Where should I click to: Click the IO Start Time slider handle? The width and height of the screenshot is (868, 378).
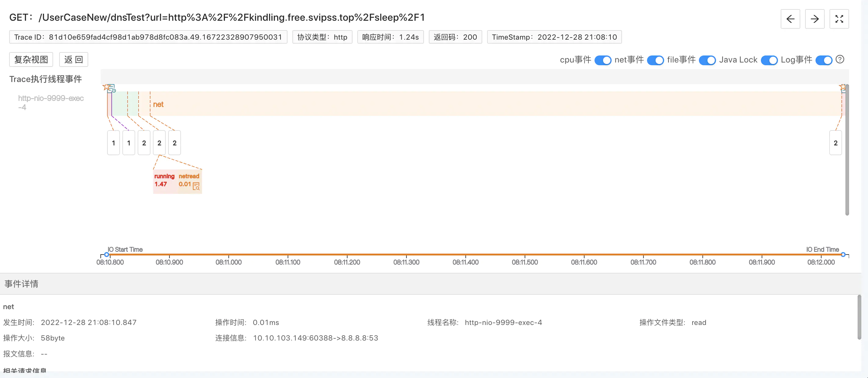click(x=107, y=255)
